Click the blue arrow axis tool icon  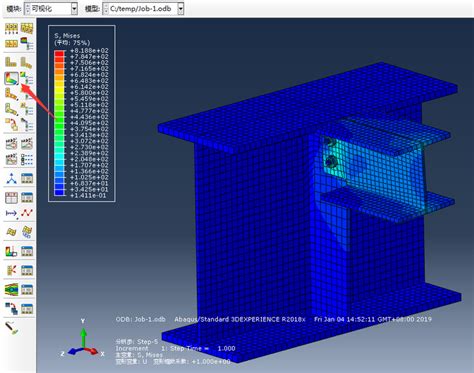click(x=11, y=213)
